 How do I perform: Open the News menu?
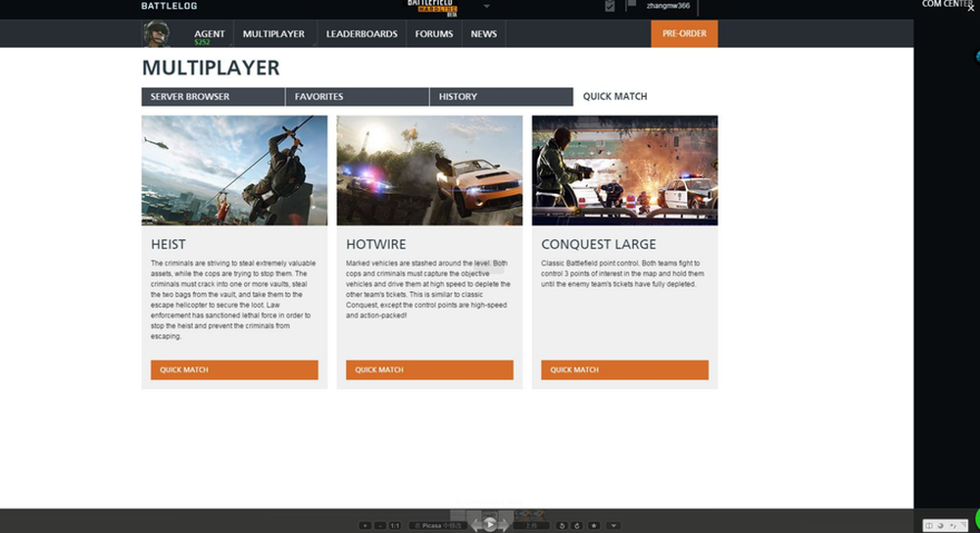[484, 33]
